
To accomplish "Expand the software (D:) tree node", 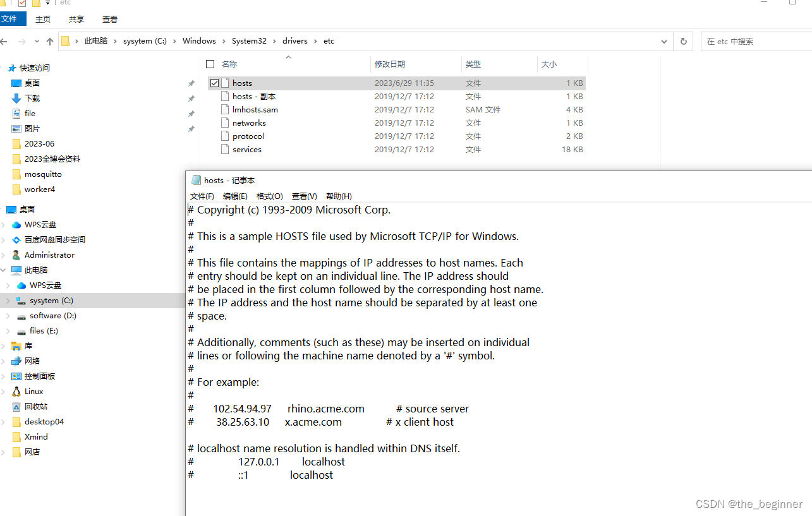I will click(7, 316).
